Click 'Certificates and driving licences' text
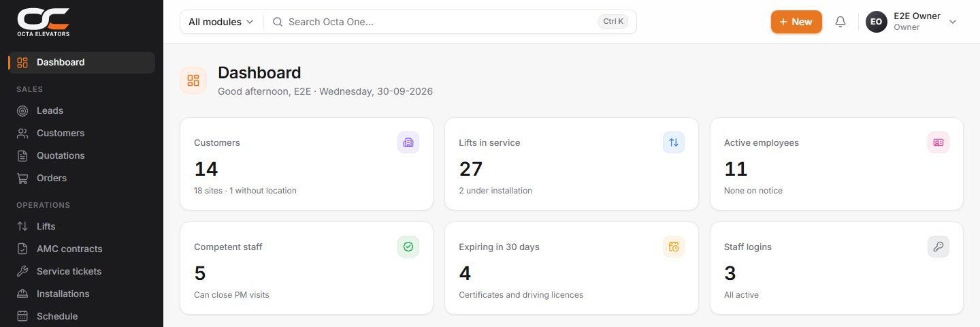Viewport: 980px width, 327px height. (x=521, y=295)
